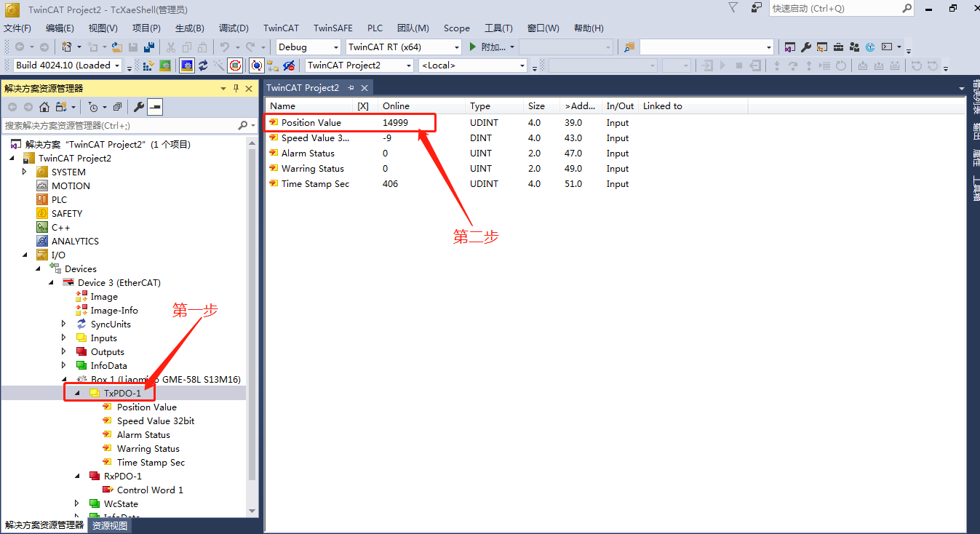Select the Alarm Status row in the list
The height and width of the screenshot is (534, 980).
pyautogui.click(x=615, y=153)
